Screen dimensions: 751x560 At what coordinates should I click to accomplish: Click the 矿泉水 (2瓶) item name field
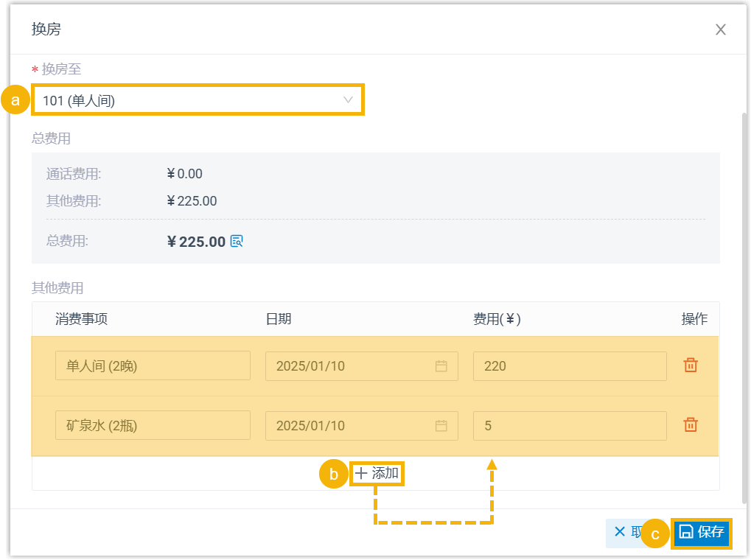pyautogui.click(x=153, y=426)
